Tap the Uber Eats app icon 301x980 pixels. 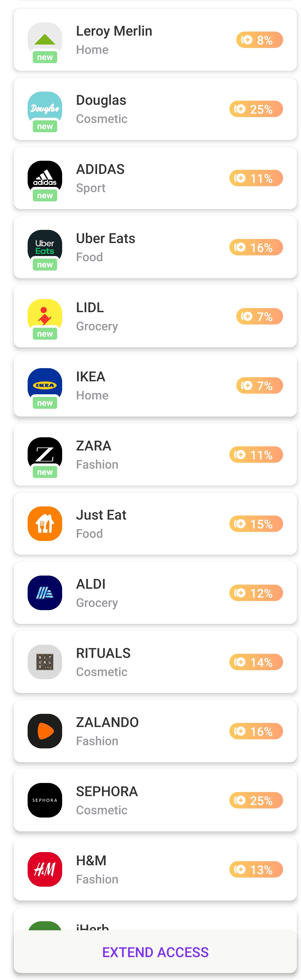45,247
